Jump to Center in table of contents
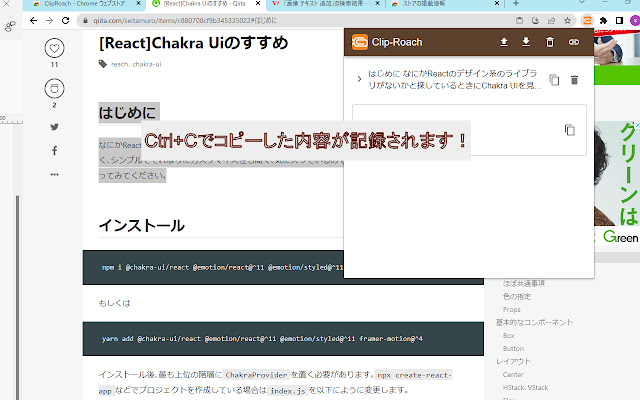 pos(513,375)
